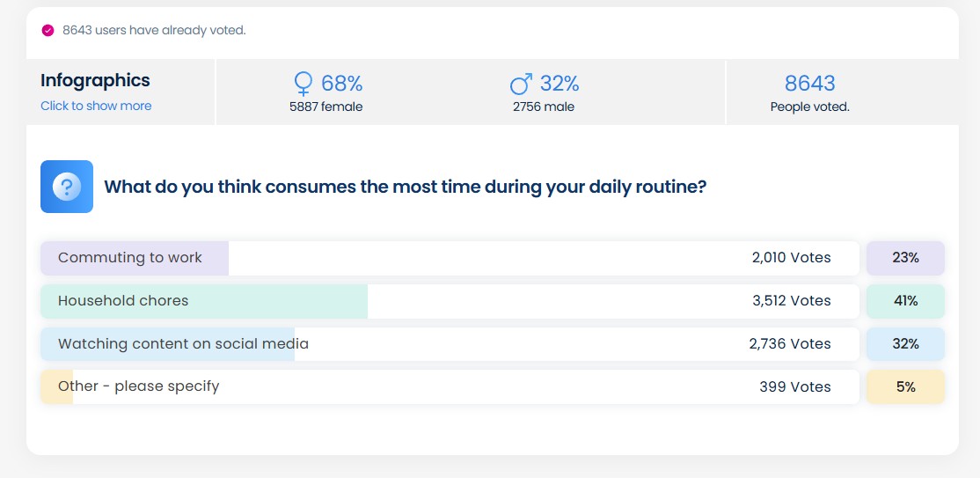980x478 pixels.
Task: Open 'Click to show more' link
Action: tap(96, 106)
